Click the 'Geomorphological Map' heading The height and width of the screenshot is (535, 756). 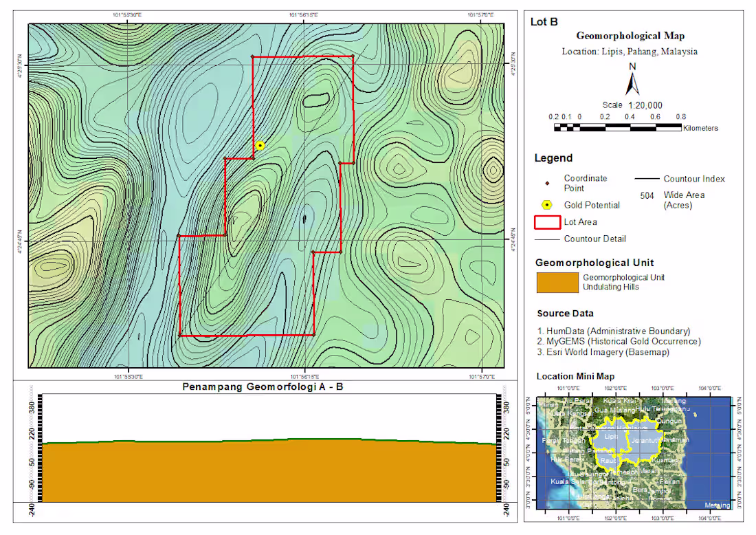coord(630,36)
